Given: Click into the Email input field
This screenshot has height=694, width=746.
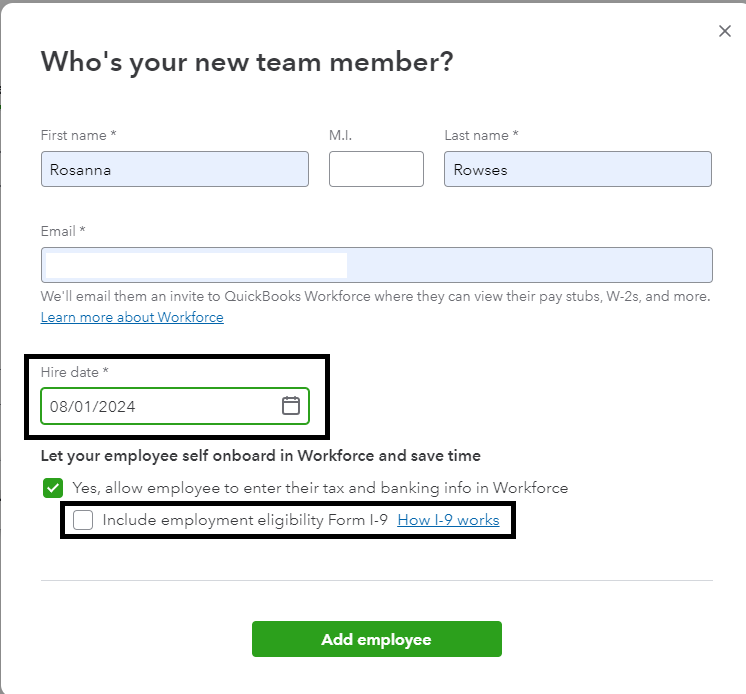Looking at the screenshot, I should [x=377, y=265].
